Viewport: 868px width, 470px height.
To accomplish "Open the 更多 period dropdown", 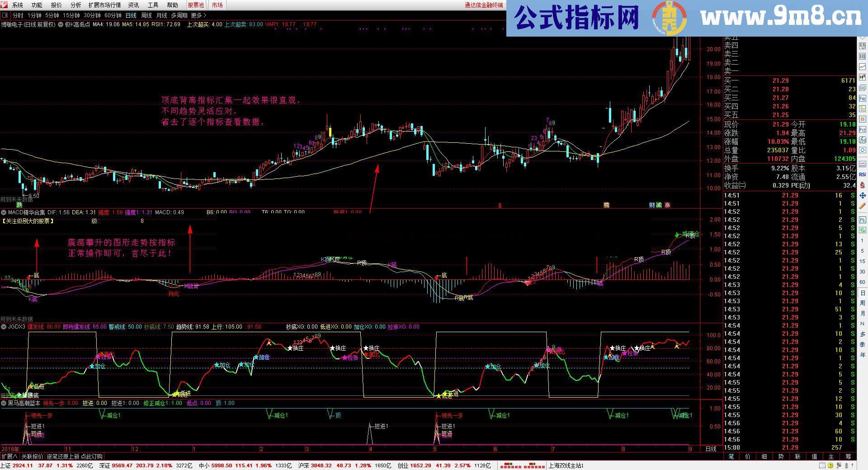I will 198,15.
